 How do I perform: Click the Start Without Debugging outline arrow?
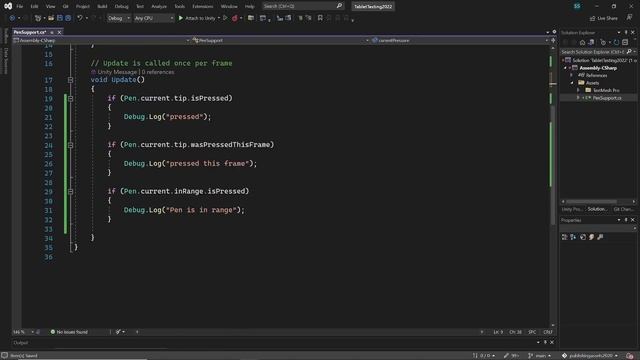click(x=225, y=18)
